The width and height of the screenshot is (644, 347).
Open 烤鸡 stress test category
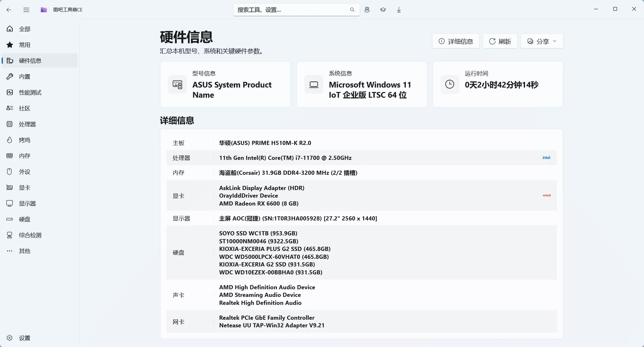point(40,140)
